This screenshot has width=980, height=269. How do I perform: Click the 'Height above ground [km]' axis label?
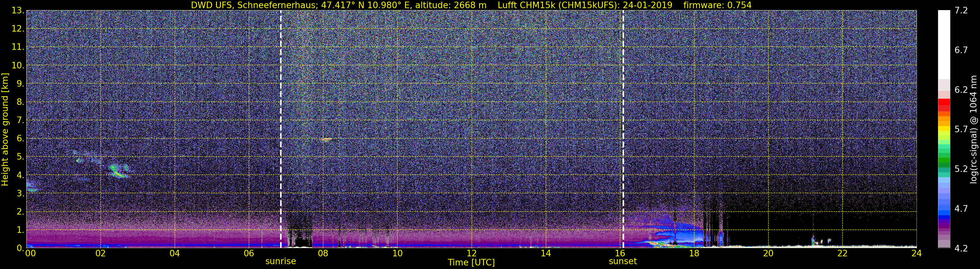[x=5, y=129]
